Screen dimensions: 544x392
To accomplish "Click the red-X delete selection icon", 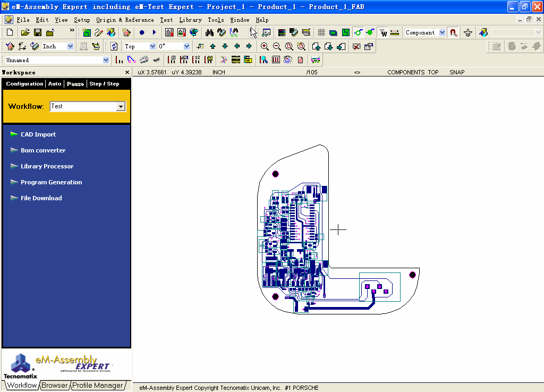I will [x=356, y=46].
